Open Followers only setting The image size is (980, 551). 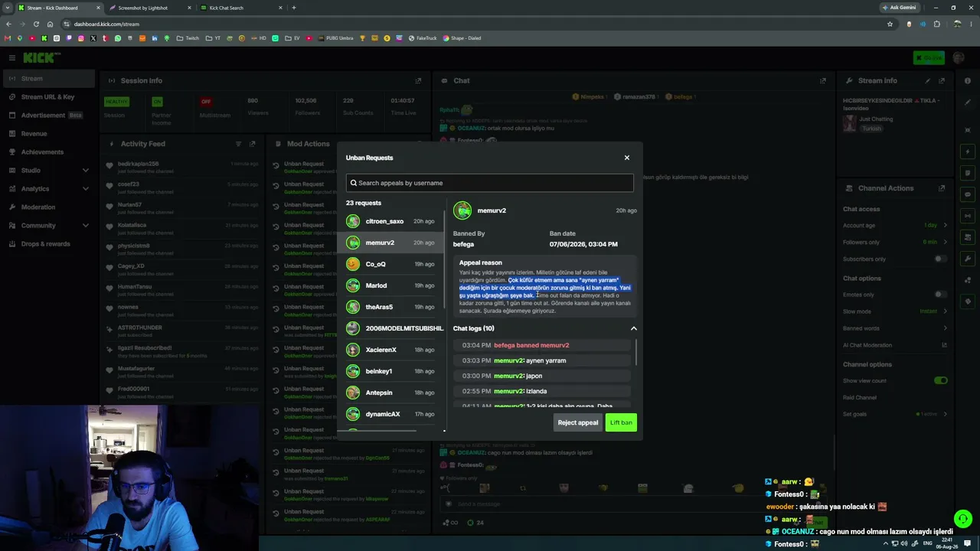(x=895, y=243)
